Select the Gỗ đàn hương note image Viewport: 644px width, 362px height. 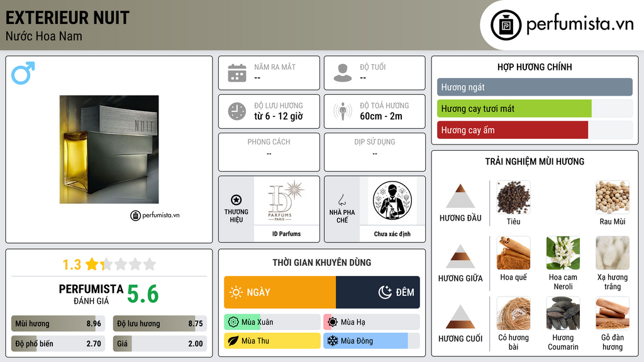[613, 313]
